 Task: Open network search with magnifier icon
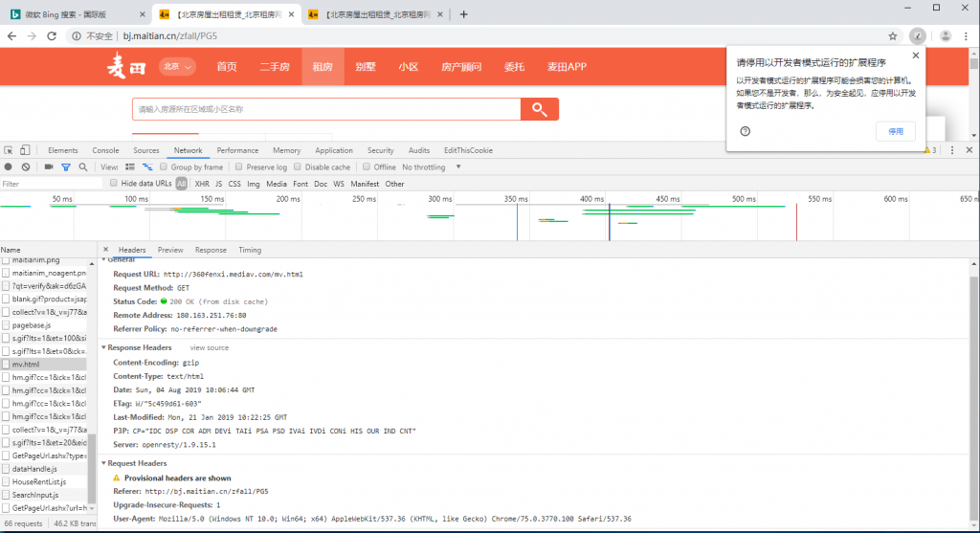coord(83,167)
